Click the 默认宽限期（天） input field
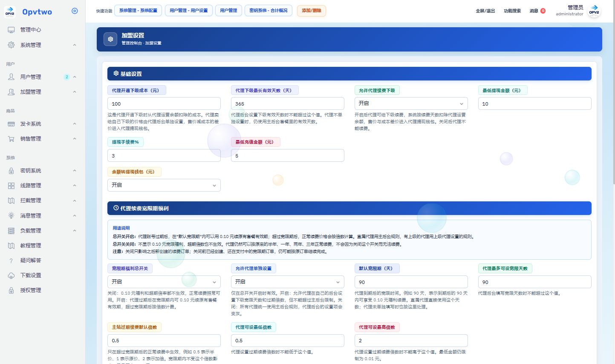This screenshot has width=615, height=364. click(x=411, y=282)
